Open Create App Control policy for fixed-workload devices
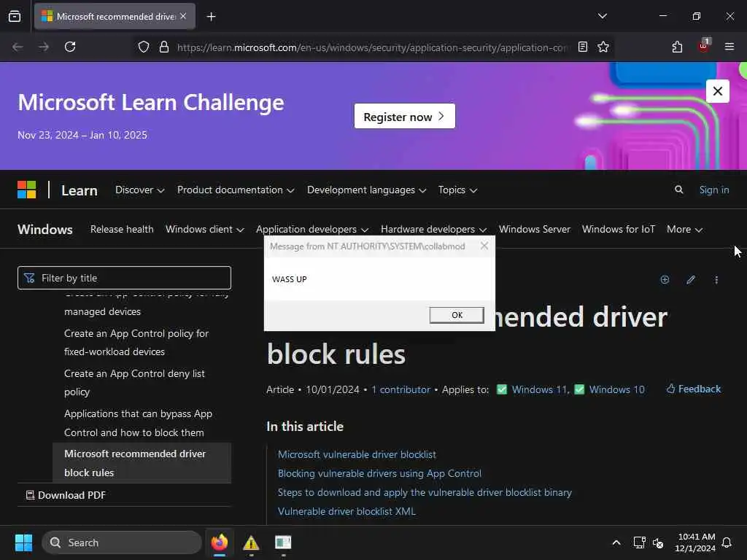The image size is (747, 560). (x=136, y=343)
